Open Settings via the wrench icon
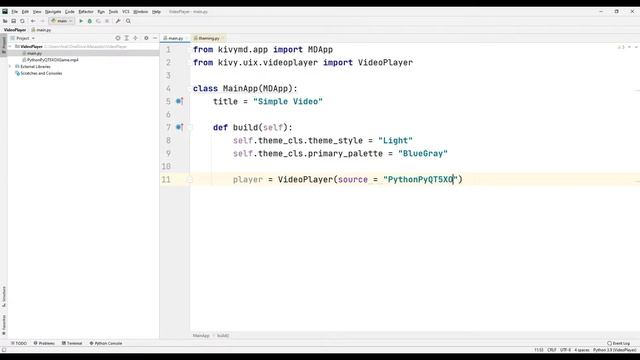The image size is (640, 360). pyautogui.click(x=118, y=21)
